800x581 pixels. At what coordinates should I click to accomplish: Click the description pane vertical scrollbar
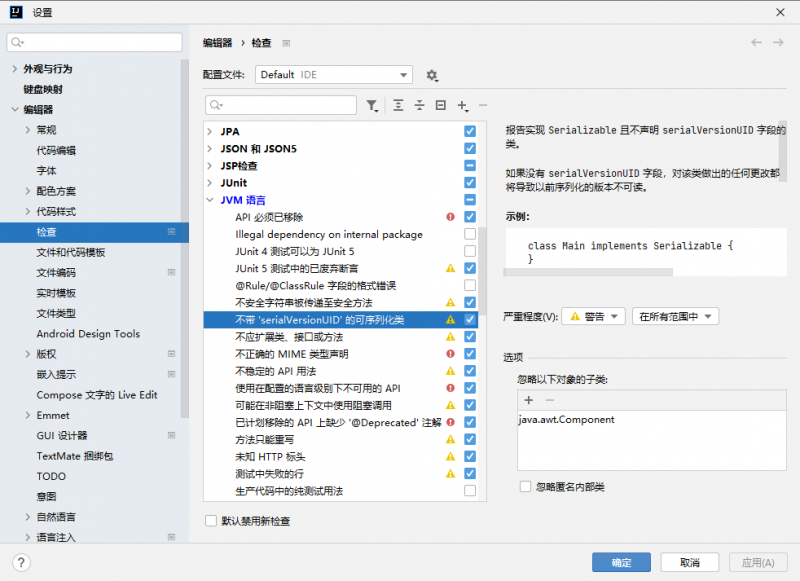[783, 151]
